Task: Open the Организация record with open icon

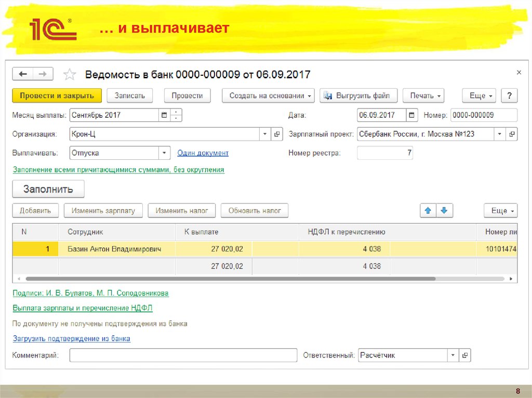Action: (x=277, y=134)
